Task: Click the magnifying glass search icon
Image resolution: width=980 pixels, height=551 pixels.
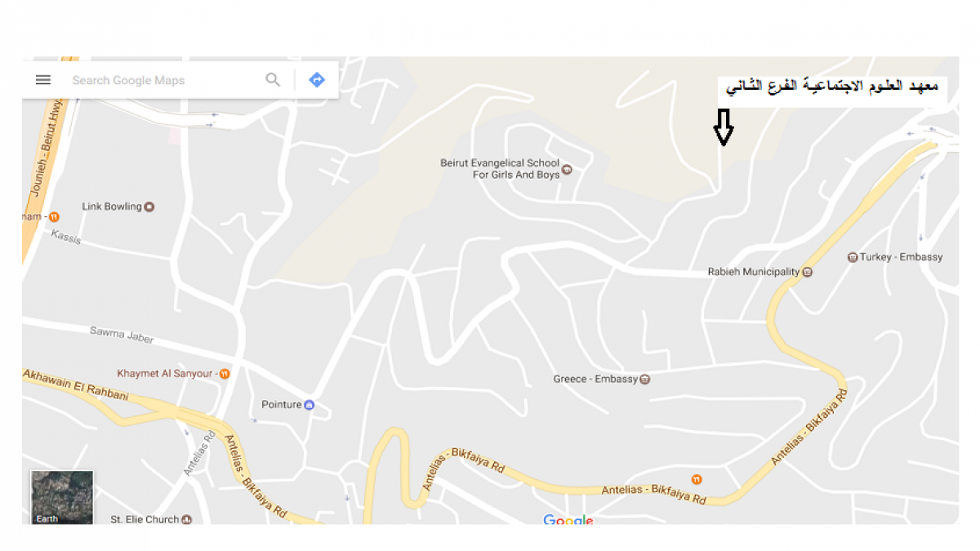Action: tap(273, 80)
